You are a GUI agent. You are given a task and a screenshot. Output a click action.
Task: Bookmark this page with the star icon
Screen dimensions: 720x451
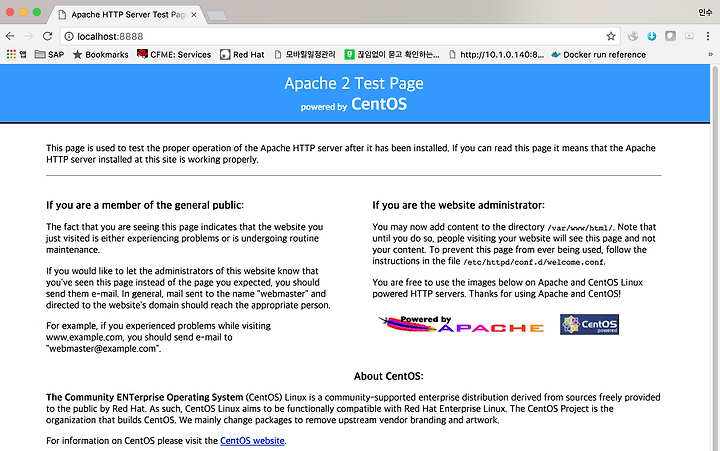(x=610, y=36)
